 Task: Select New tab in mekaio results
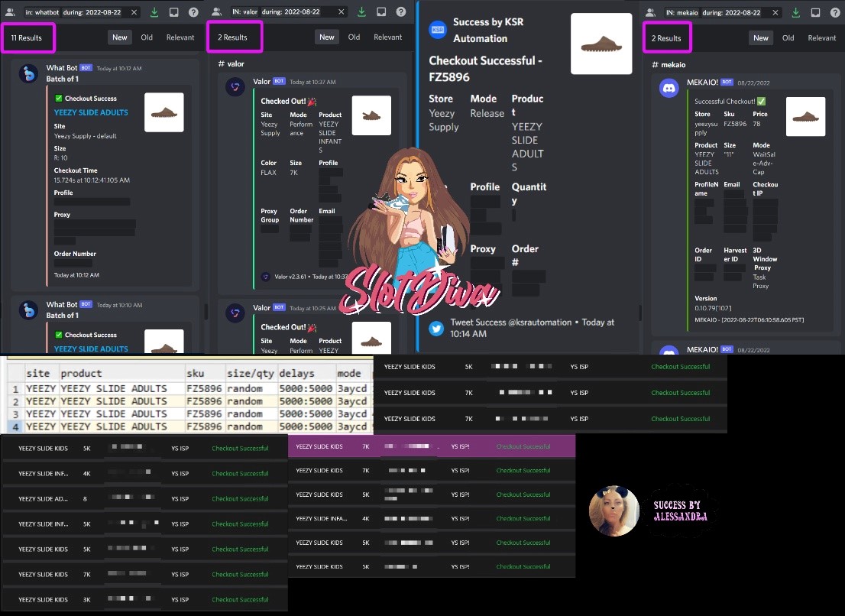click(x=760, y=37)
